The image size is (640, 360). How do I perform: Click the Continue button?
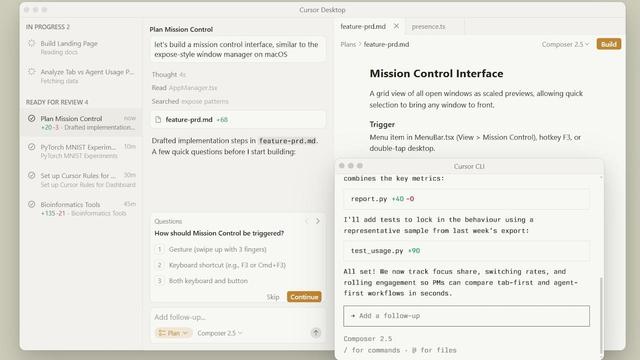(x=304, y=297)
